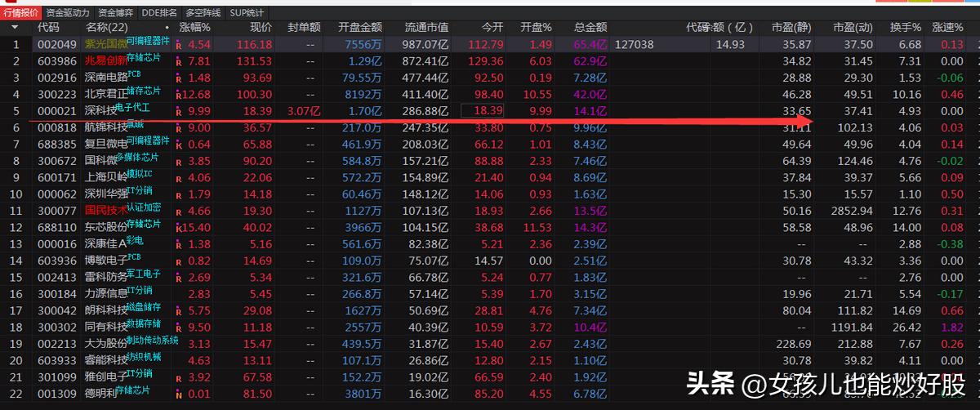The image size is (980, 410).
Task: Click the N marker on 德明利 row
Action: (x=179, y=394)
